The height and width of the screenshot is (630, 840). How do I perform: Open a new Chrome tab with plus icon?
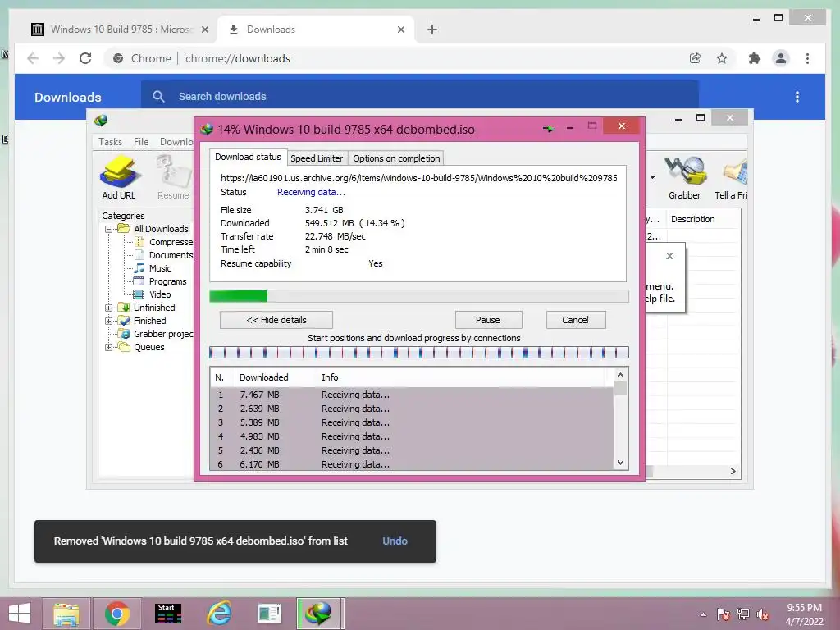(x=432, y=30)
